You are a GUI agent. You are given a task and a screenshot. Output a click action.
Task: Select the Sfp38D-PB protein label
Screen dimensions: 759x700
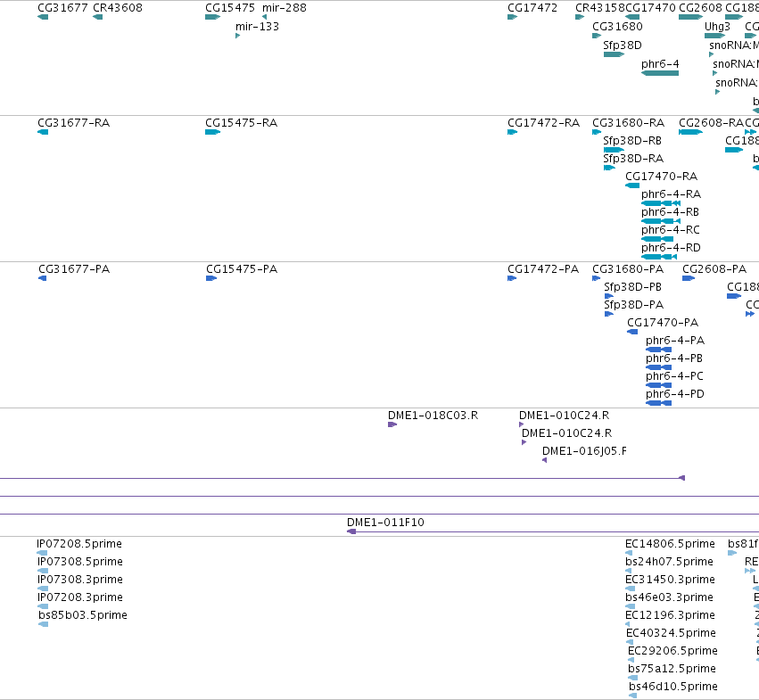tap(632, 287)
